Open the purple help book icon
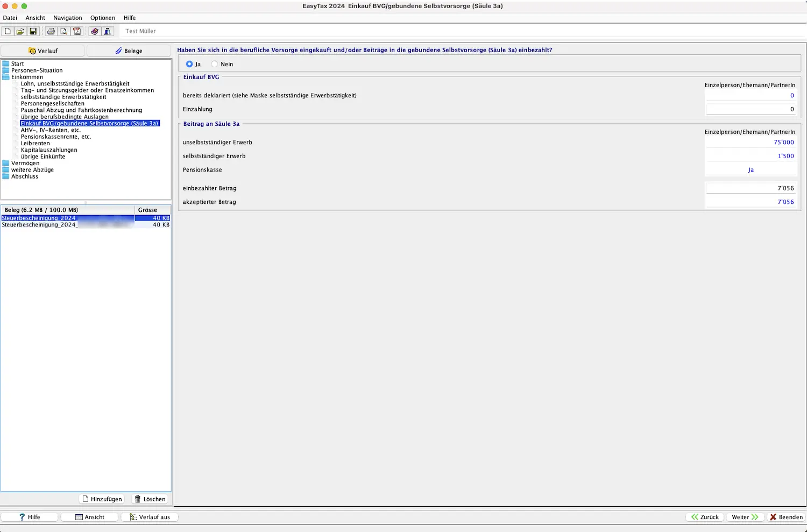 tap(95, 31)
